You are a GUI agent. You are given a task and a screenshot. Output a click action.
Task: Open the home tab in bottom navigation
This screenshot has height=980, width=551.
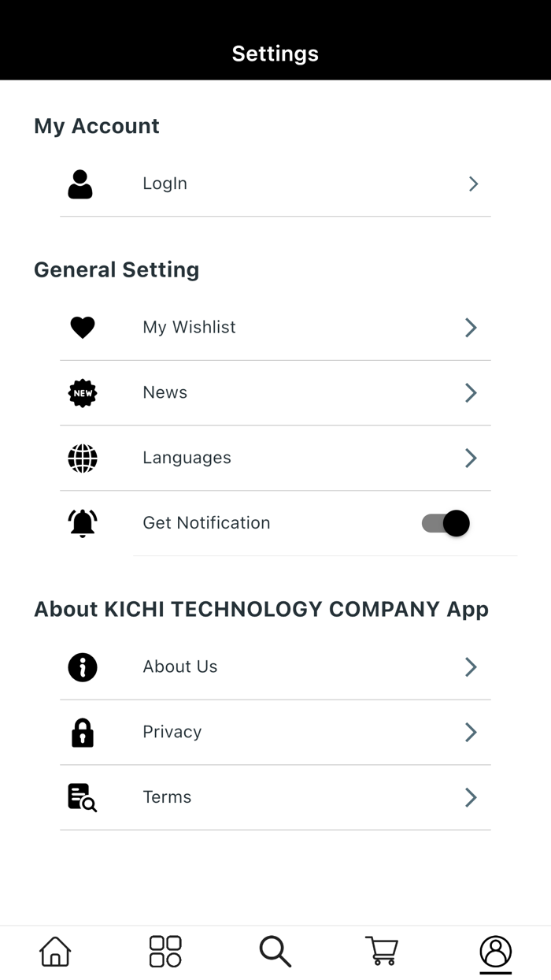point(54,952)
